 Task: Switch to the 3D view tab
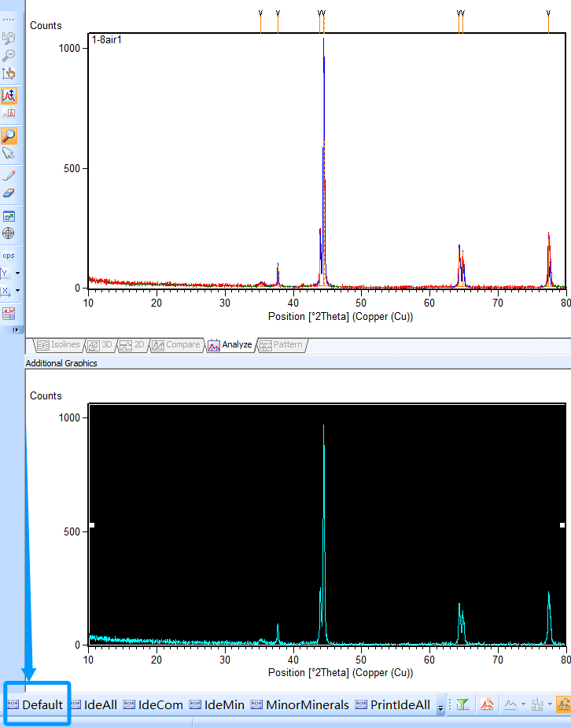point(101,345)
